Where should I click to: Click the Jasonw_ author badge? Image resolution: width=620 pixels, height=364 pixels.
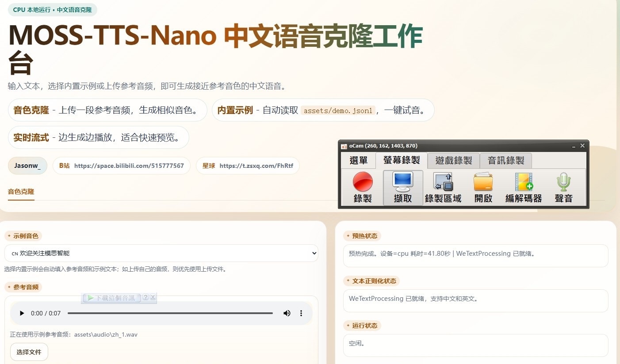coord(27,166)
